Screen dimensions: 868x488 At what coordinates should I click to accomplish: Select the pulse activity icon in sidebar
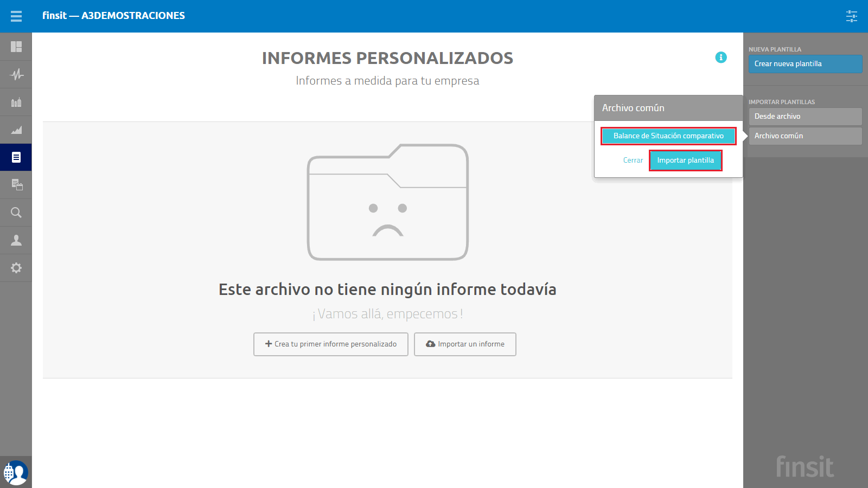click(x=16, y=74)
